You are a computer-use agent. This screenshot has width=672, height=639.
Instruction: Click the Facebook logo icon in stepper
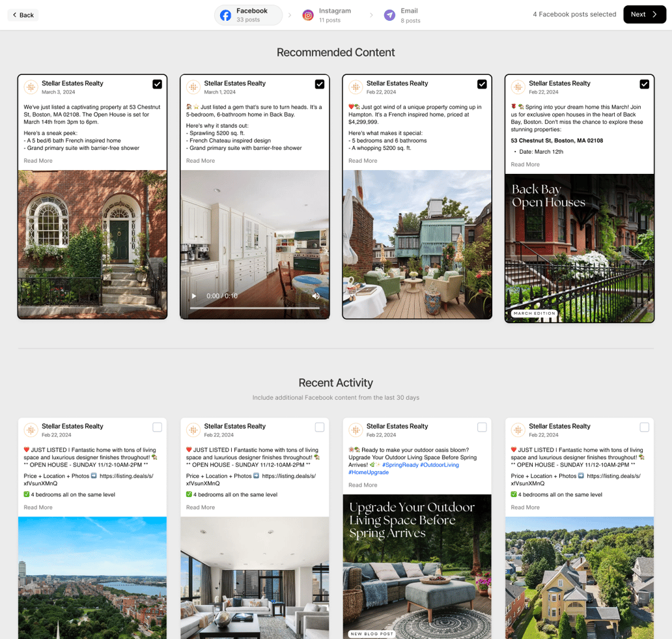tap(225, 15)
